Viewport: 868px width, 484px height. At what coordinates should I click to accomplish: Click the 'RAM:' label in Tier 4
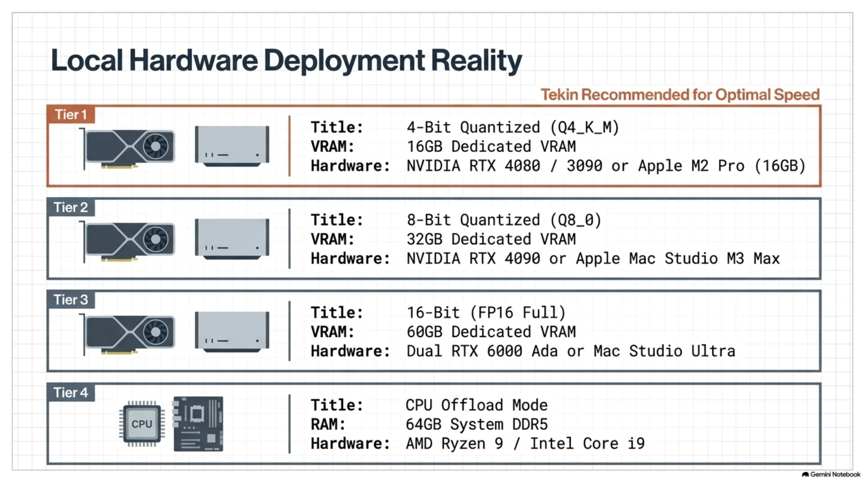pyautogui.click(x=328, y=424)
